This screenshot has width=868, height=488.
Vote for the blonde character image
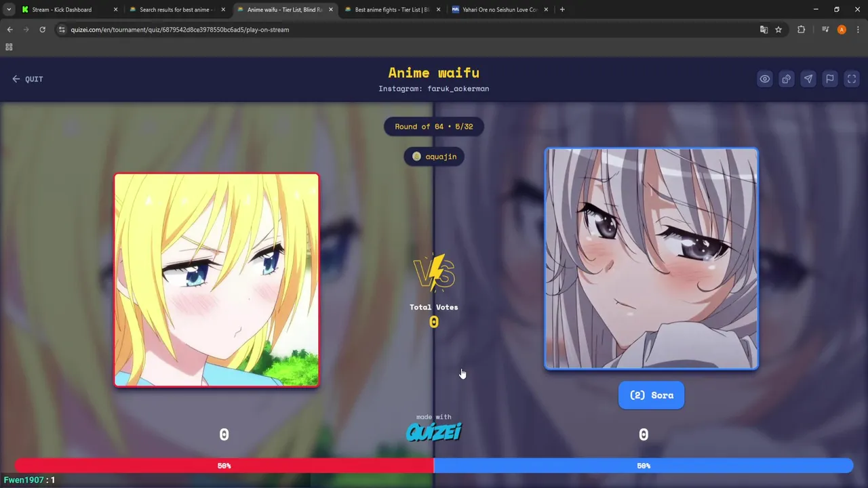click(x=217, y=280)
